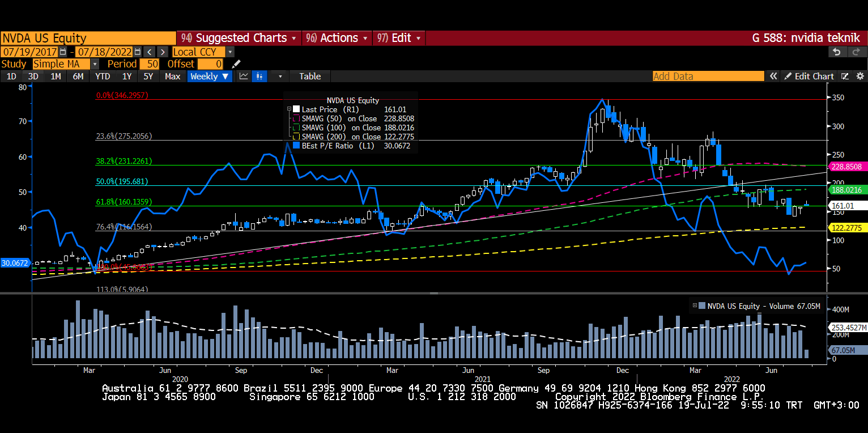Click the 228.8508 SMA price axis label
868x433 pixels.
[x=848, y=167]
